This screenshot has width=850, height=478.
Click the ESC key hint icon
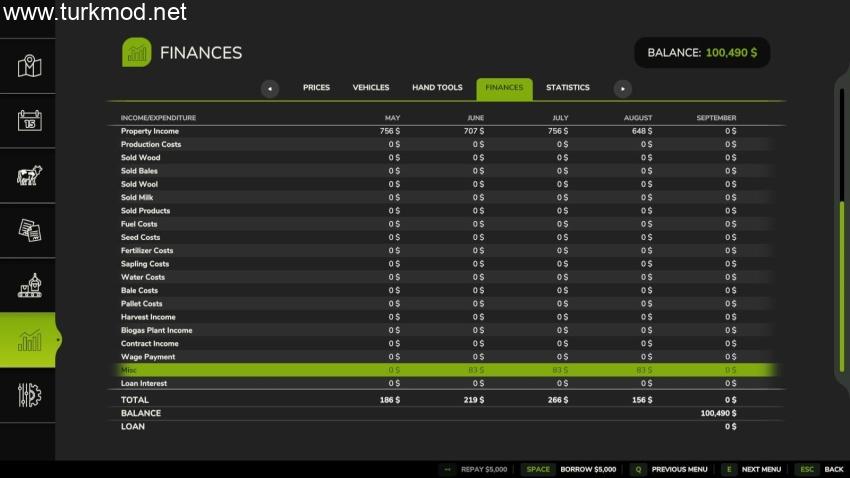click(x=807, y=469)
